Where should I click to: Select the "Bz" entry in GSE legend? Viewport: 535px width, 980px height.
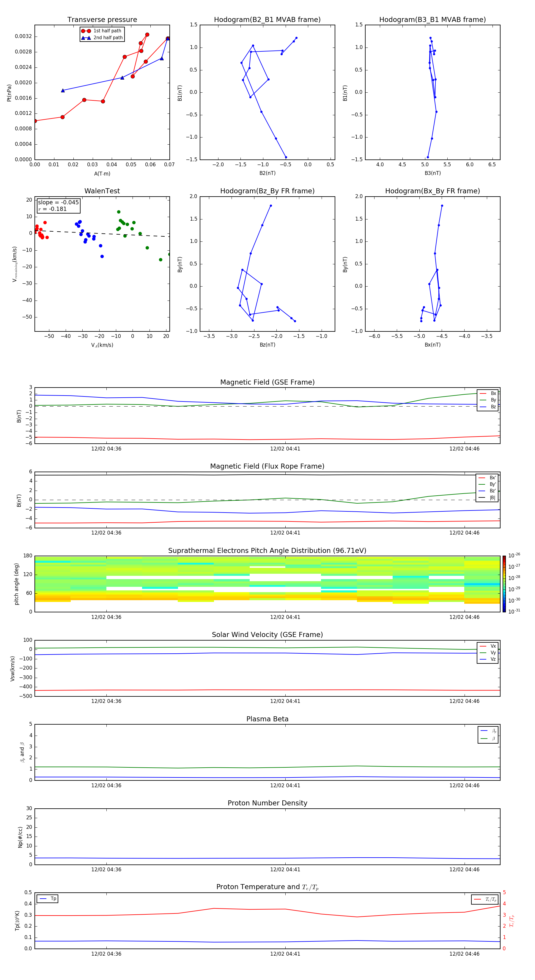click(488, 407)
